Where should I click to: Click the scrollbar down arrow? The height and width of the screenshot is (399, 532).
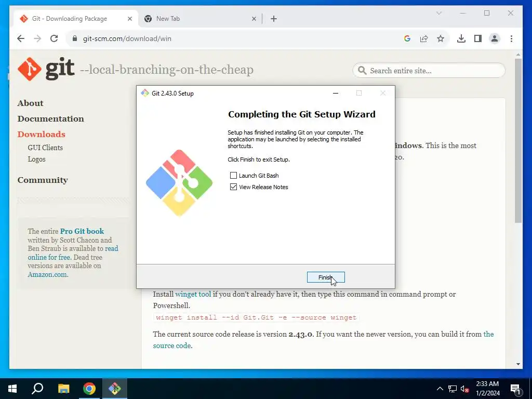pyautogui.click(x=518, y=364)
